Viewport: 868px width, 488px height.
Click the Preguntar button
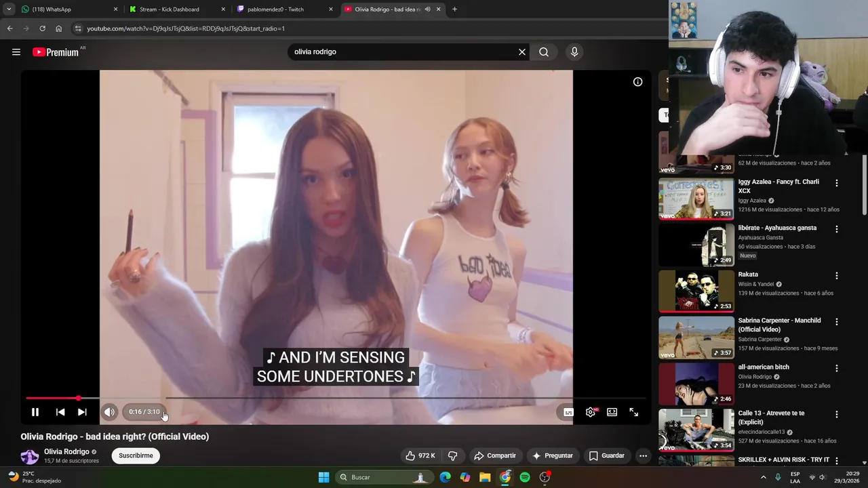click(553, 455)
